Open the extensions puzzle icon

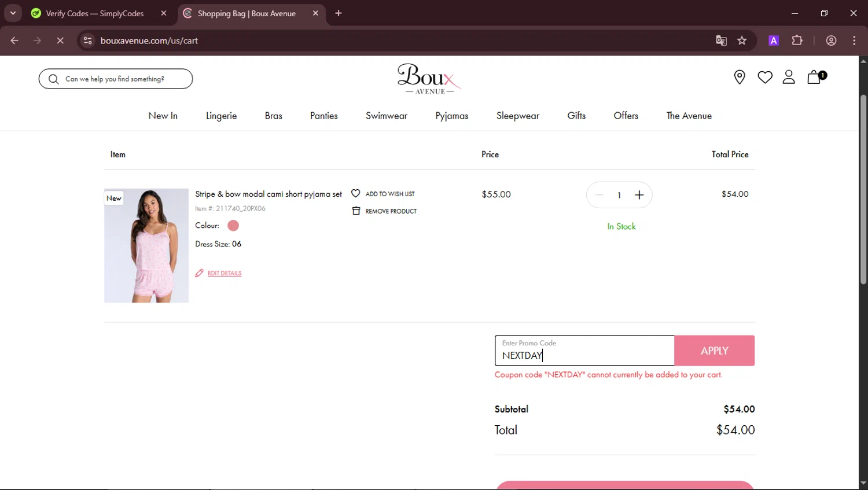coord(797,40)
